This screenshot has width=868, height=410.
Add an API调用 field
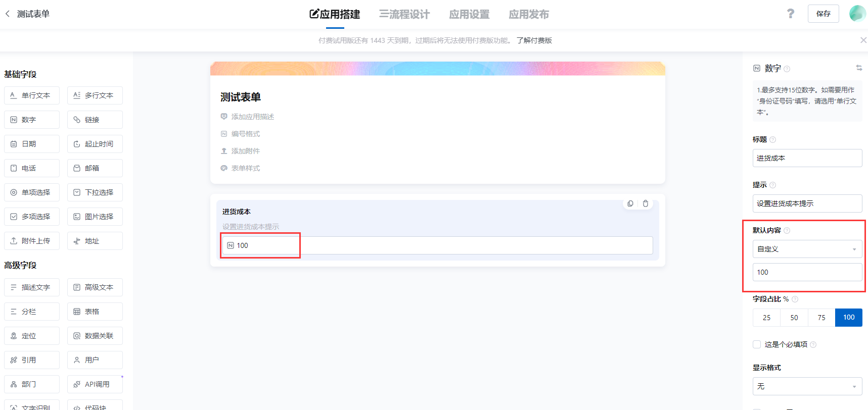point(95,384)
